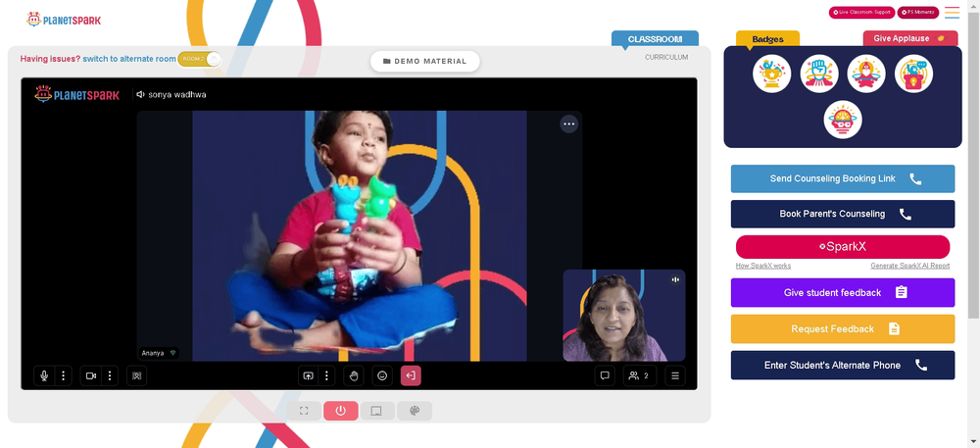Open camera options next to the camera button
Image resolution: width=980 pixels, height=448 pixels.
pyautogui.click(x=110, y=376)
